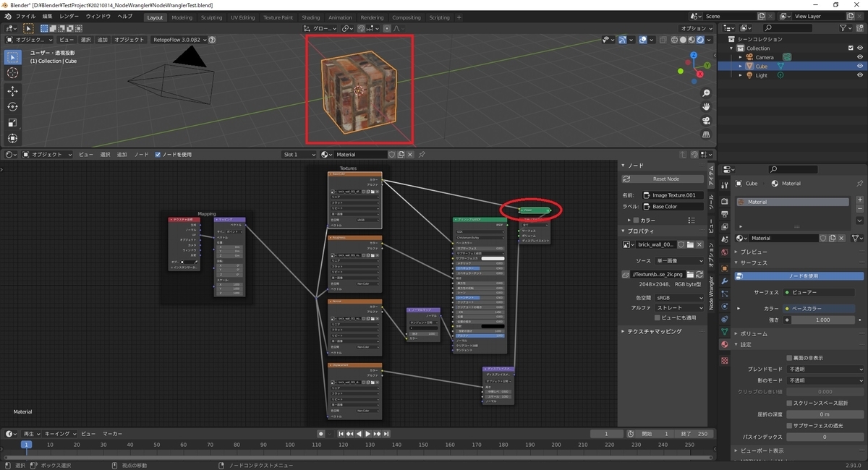Open the ヘルプ menu

[x=125, y=16]
